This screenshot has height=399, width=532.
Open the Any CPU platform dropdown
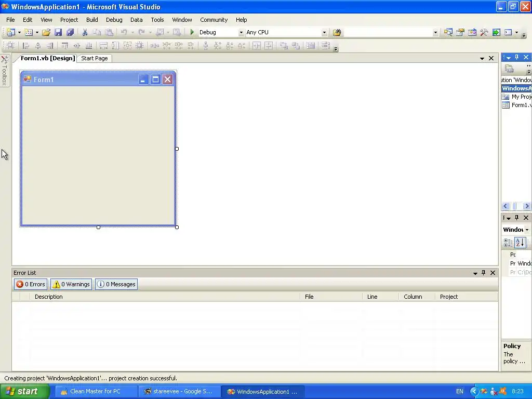pos(324,33)
